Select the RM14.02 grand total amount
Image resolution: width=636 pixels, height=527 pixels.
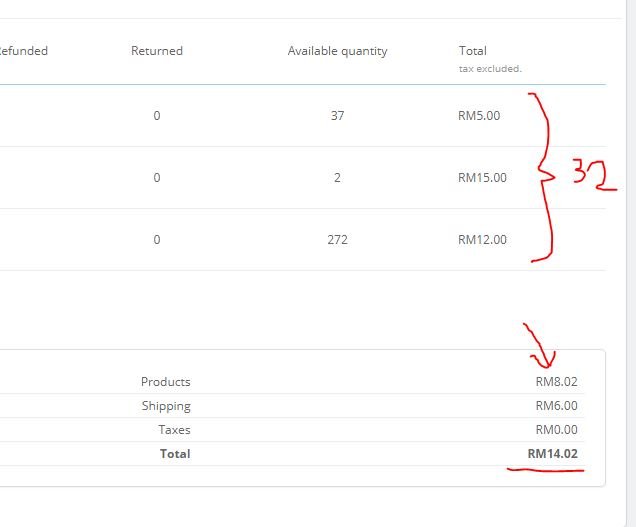click(x=552, y=454)
